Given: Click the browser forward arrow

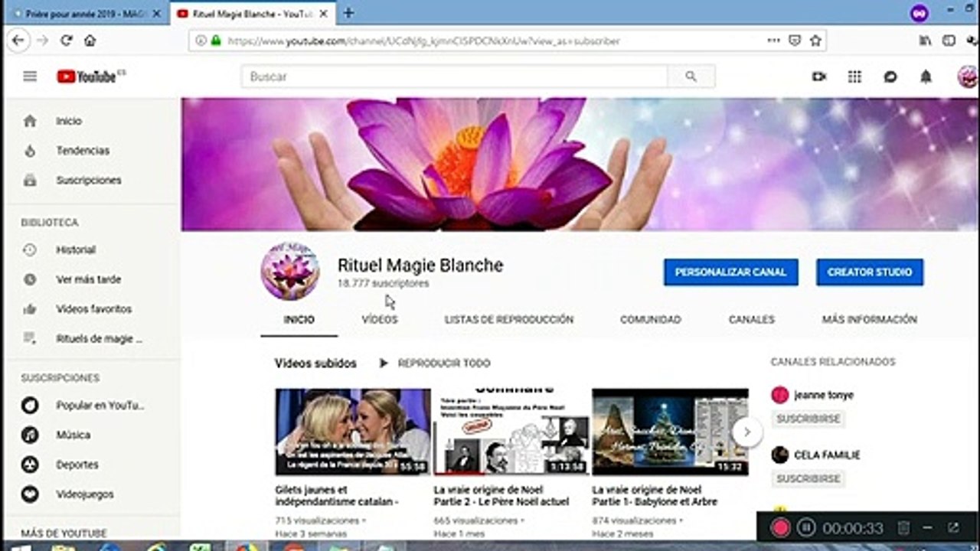Looking at the screenshot, I should point(43,41).
